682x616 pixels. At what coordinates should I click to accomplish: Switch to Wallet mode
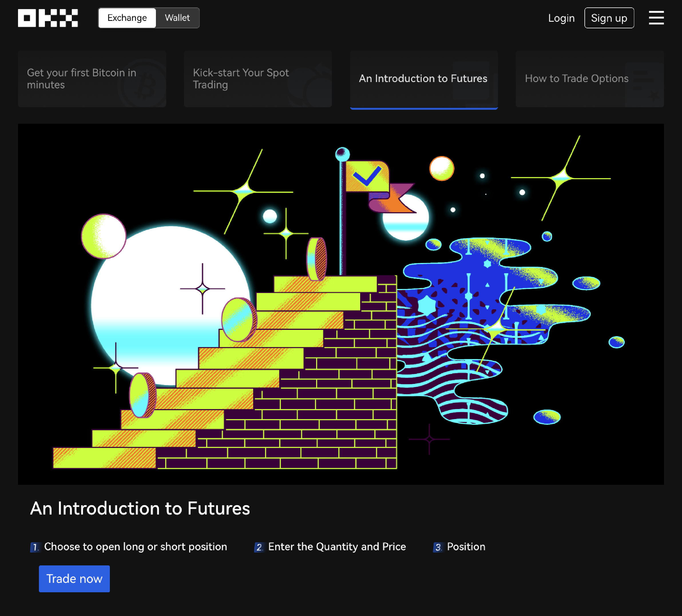pyautogui.click(x=177, y=18)
